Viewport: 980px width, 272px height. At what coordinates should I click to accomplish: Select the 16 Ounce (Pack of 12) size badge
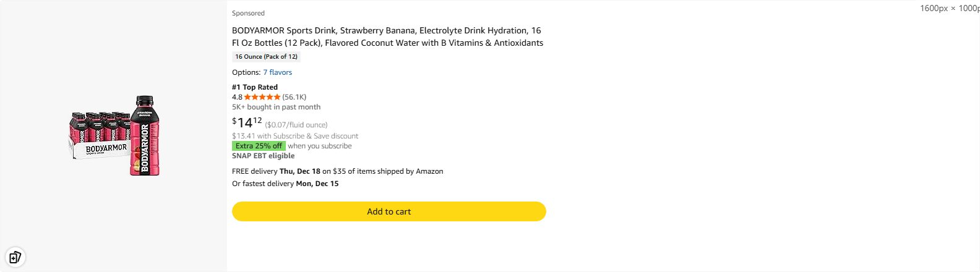pos(266,57)
